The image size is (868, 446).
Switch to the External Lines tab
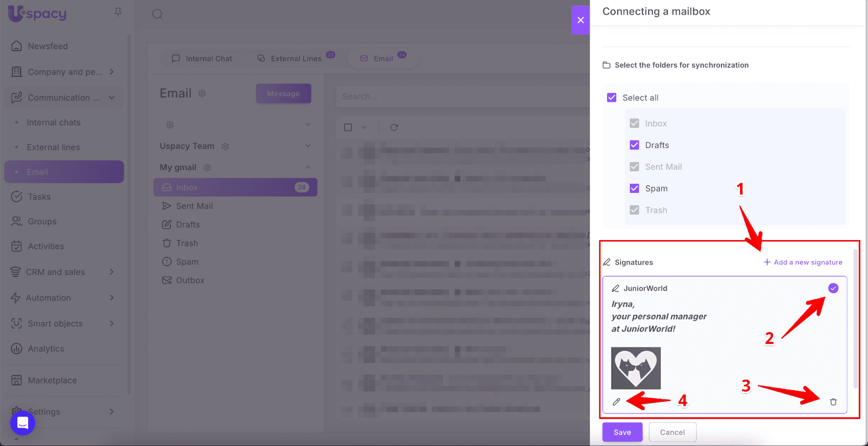click(296, 58)
